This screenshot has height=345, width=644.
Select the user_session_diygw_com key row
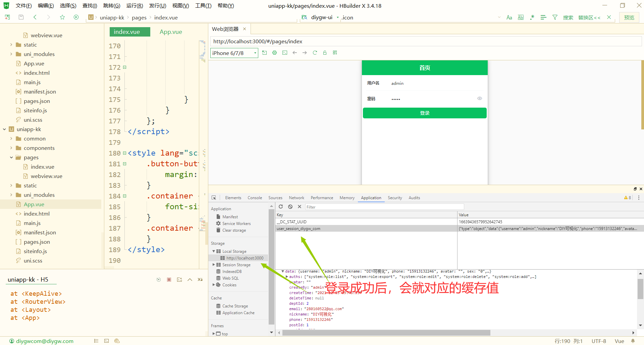point(366,229)
